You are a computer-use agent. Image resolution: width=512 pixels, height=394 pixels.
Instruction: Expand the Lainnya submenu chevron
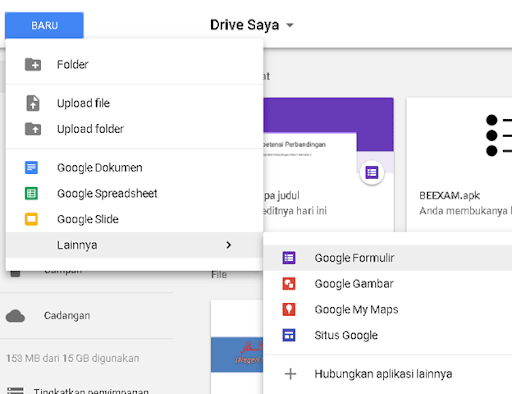228,245
